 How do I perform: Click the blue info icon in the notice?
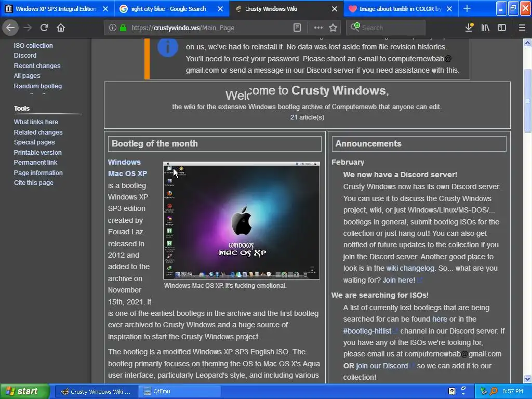pos(168,47)
